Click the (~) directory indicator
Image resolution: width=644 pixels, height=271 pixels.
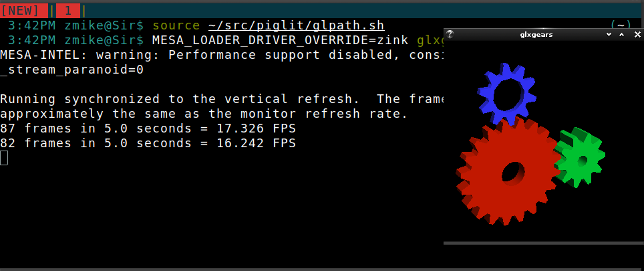coord(621,26)
